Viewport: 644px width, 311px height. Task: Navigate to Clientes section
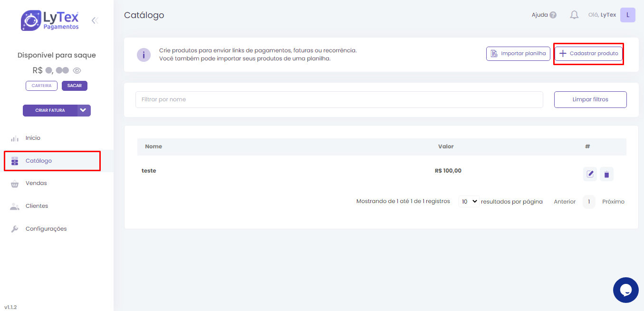click(37, 206)
